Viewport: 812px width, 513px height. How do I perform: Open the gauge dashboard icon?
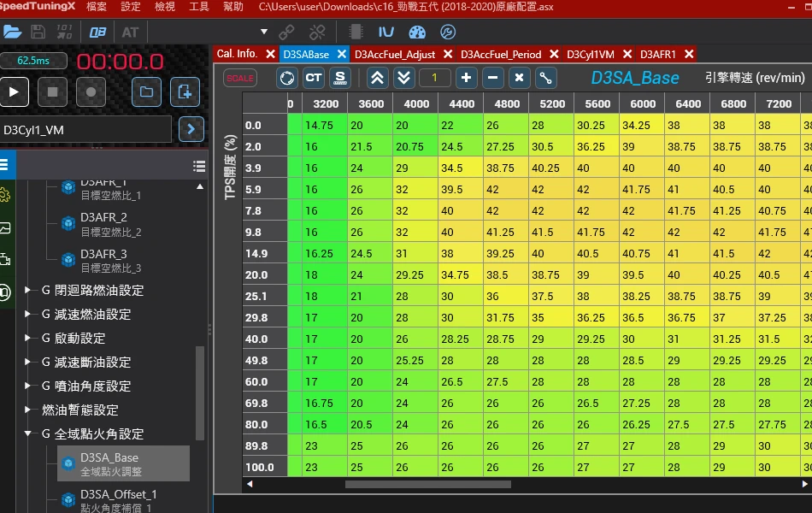pyautogui.click(x=417, y=32)
